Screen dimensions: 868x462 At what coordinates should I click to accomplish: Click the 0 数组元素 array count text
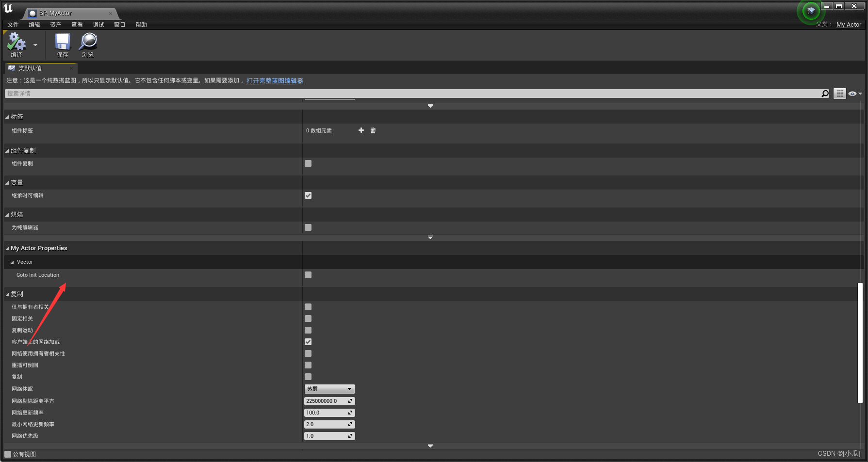point(319,130)
